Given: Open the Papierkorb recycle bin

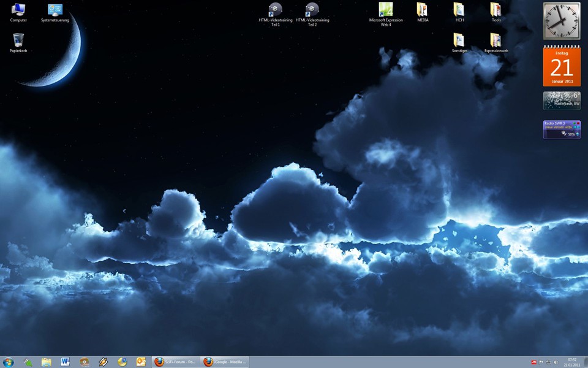Looking at the screenshot, I should tap(18, 40).
